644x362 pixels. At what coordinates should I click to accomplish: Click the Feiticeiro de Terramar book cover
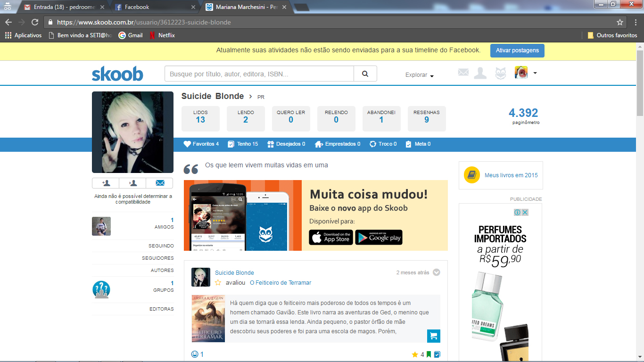pyautogui.click(x=208, y=319)
